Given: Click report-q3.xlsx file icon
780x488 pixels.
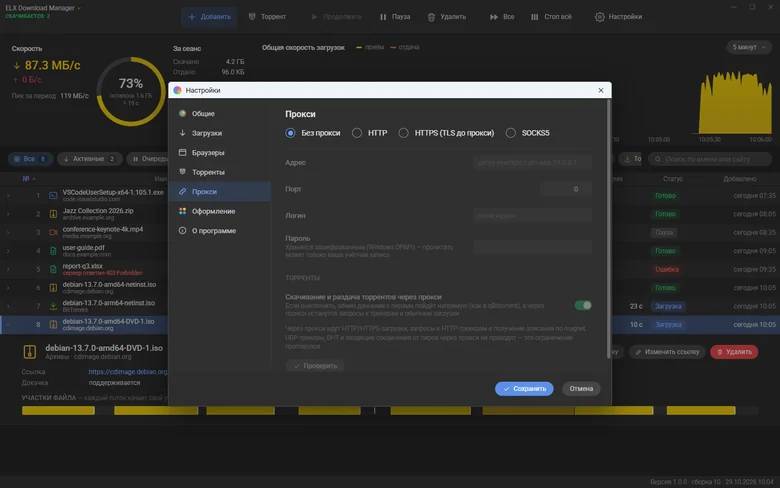Looking at the screenshot, I should click(53, 269).
